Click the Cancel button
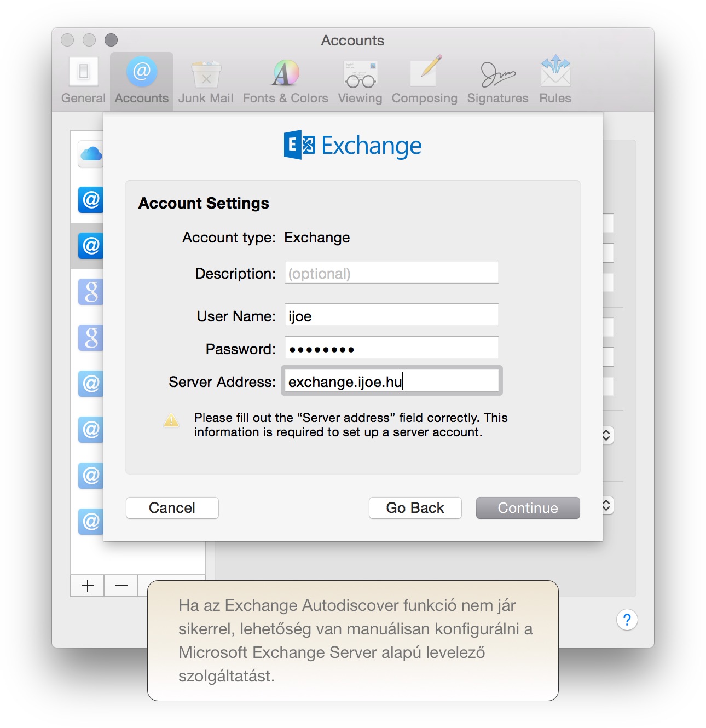 coord(172,508)
